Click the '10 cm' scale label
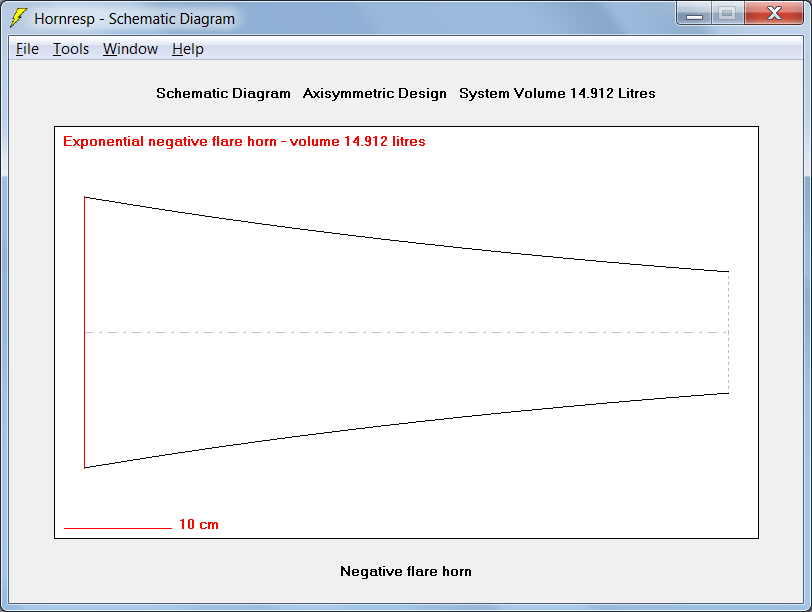The width and height of the screenshot is (812, 612). [x=199, y=524]
